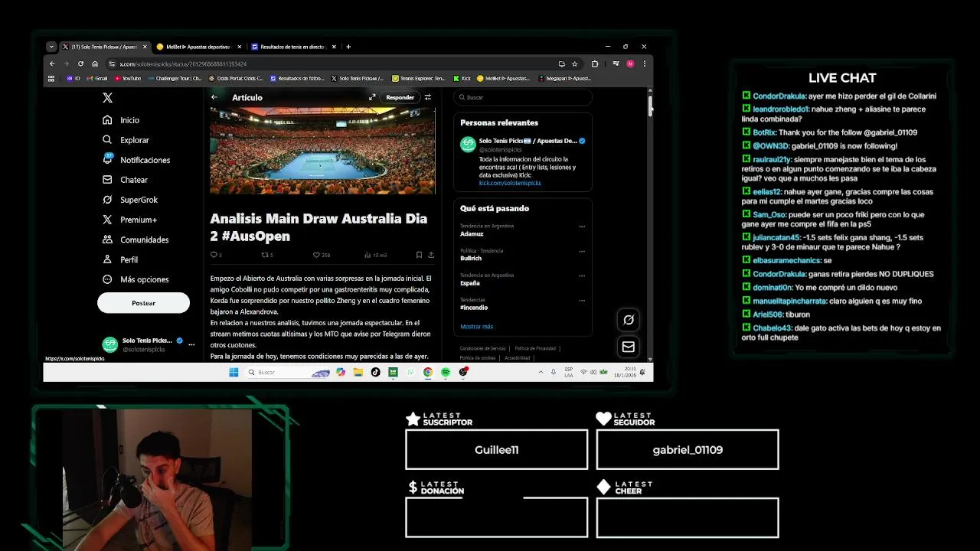Open Windows Start menu
The width and height of the screenshot is (980, 551).
click(x=234, y=372)
